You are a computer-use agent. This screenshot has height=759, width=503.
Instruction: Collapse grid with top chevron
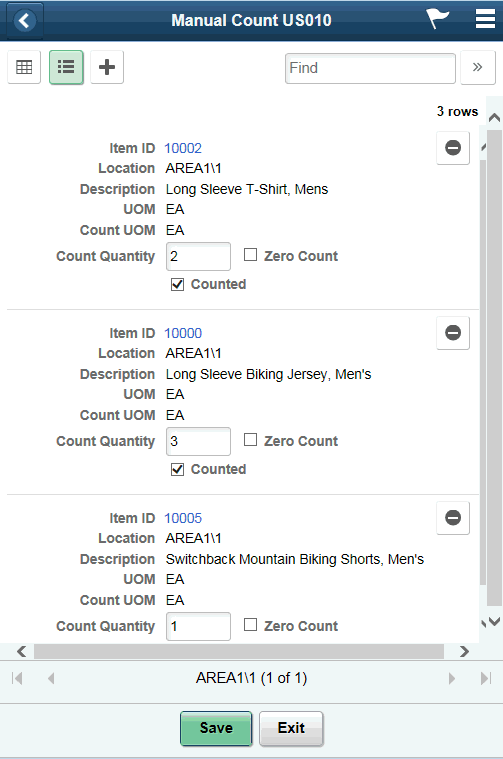coord(494,117)
